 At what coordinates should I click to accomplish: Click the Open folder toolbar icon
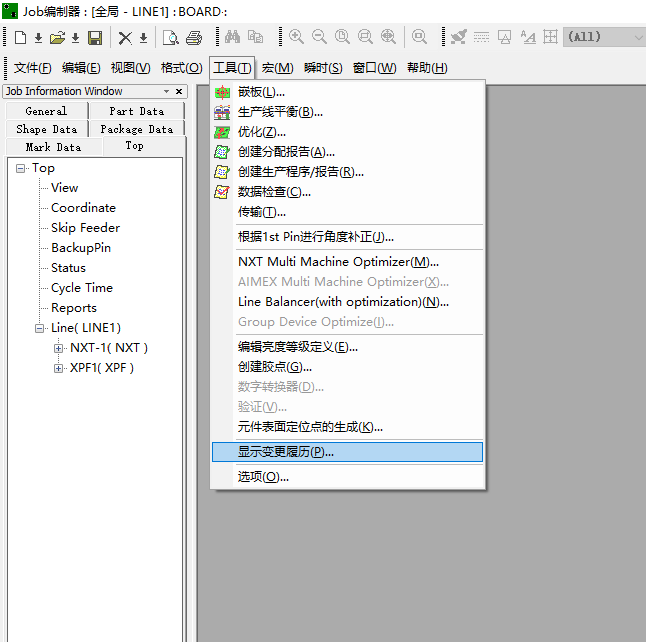pos(58,38)
